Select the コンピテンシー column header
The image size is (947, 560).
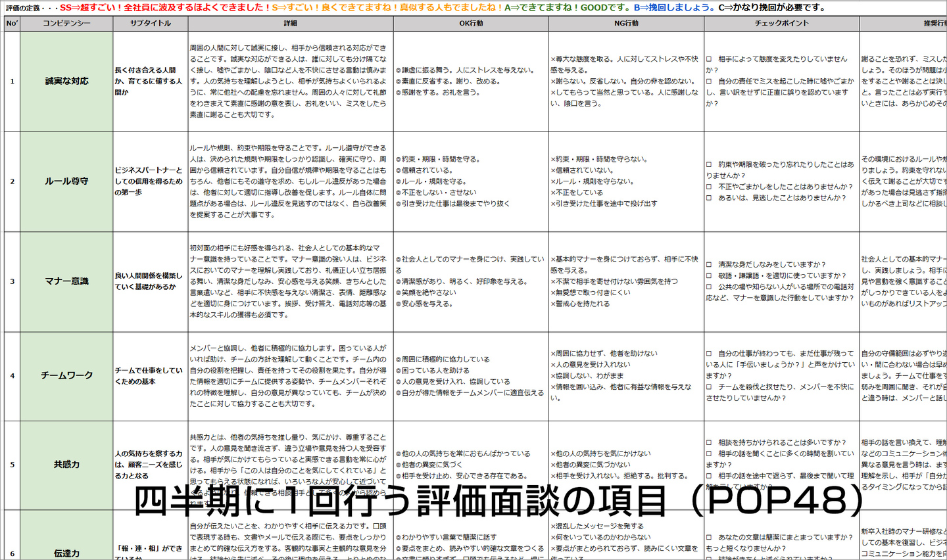point(66,23)
